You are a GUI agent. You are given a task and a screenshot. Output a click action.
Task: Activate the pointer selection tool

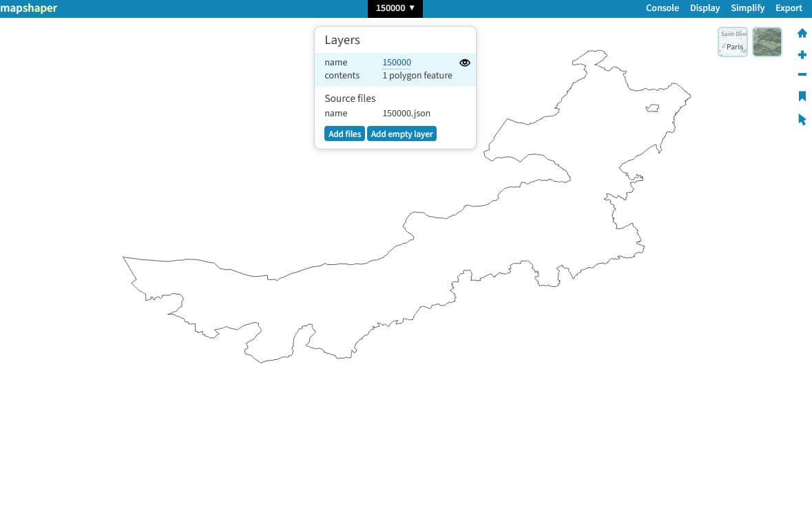[x=802, y=120]
